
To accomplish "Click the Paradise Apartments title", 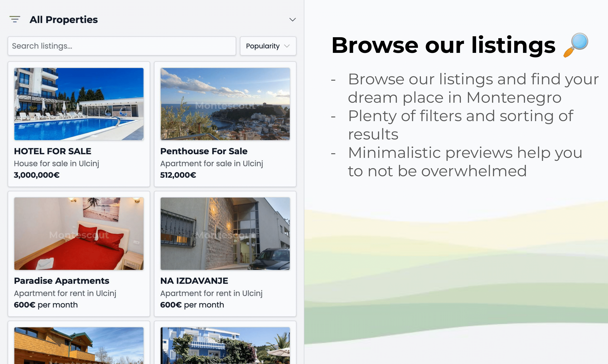I will pyautogui.click(x=61, y=281).
